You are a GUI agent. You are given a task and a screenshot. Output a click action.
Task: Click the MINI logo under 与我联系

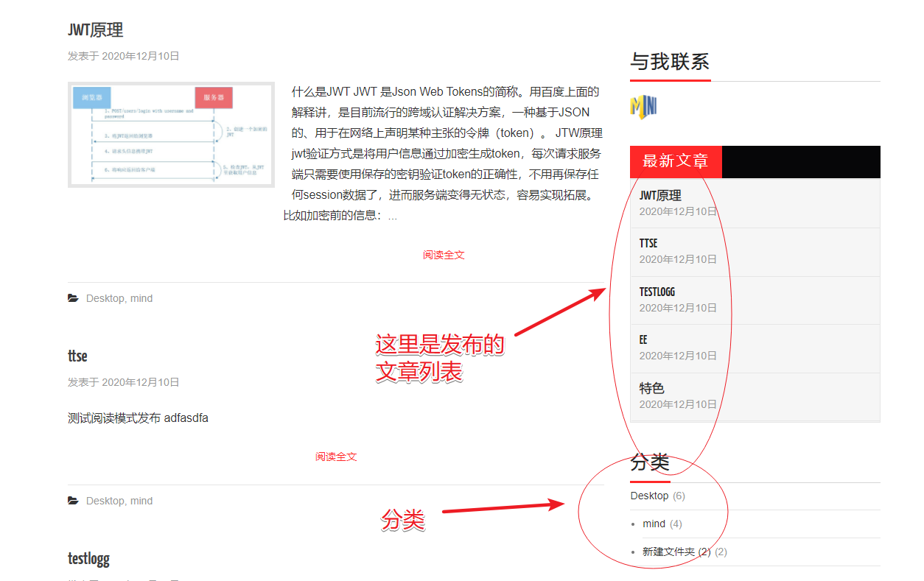pos(643,107)
